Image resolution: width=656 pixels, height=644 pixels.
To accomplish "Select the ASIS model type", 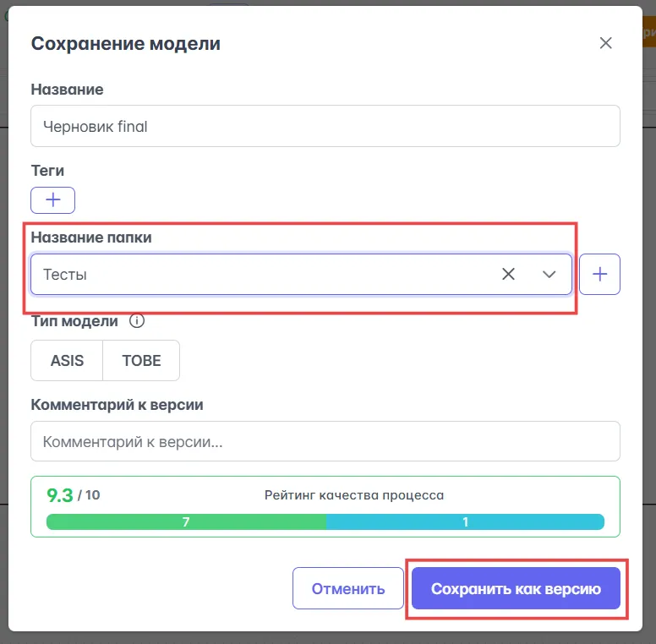I will (x=67, y=361).
